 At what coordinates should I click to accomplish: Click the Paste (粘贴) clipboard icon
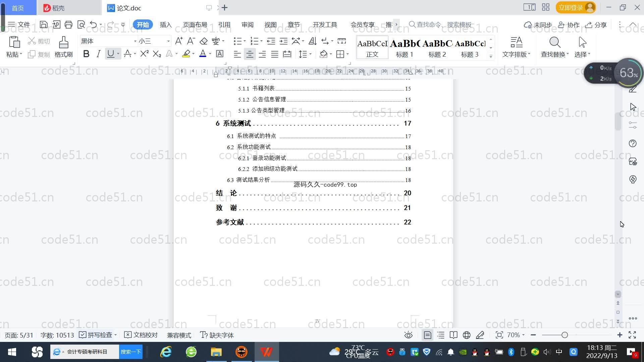14,42
